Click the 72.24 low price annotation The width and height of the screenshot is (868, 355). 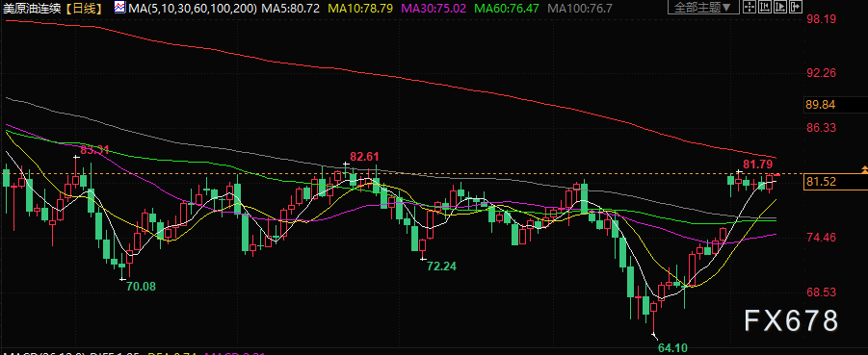click(442, 266)
